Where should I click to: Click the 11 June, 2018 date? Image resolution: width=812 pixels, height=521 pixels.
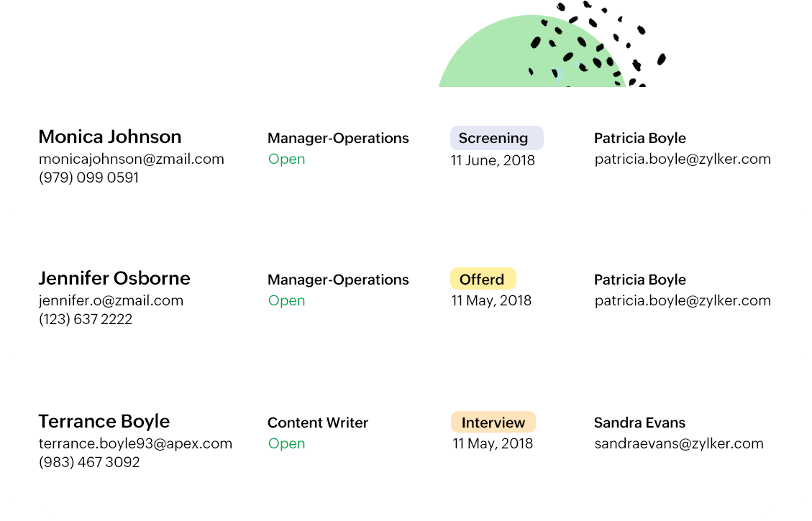(x=493, y=160)
